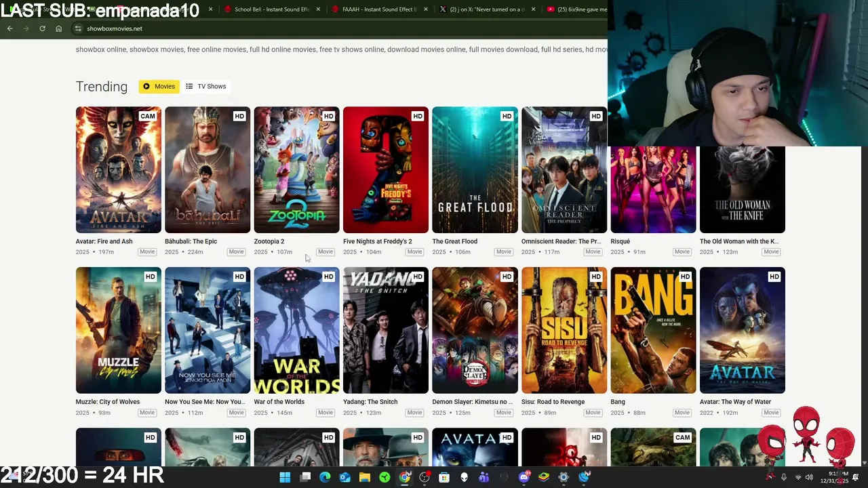Click the Avatar: Fire and Ash title link

[x=104, y=241]
